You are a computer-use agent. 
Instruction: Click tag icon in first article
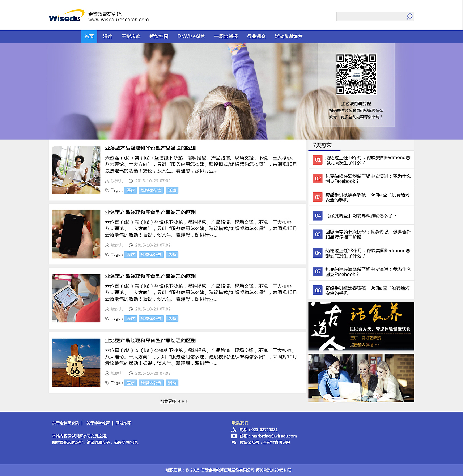click(107, 190)
